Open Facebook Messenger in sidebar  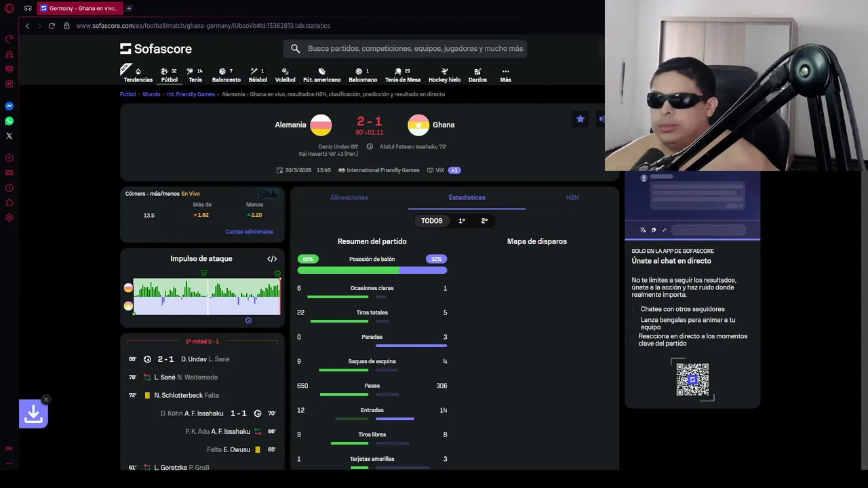9,106
